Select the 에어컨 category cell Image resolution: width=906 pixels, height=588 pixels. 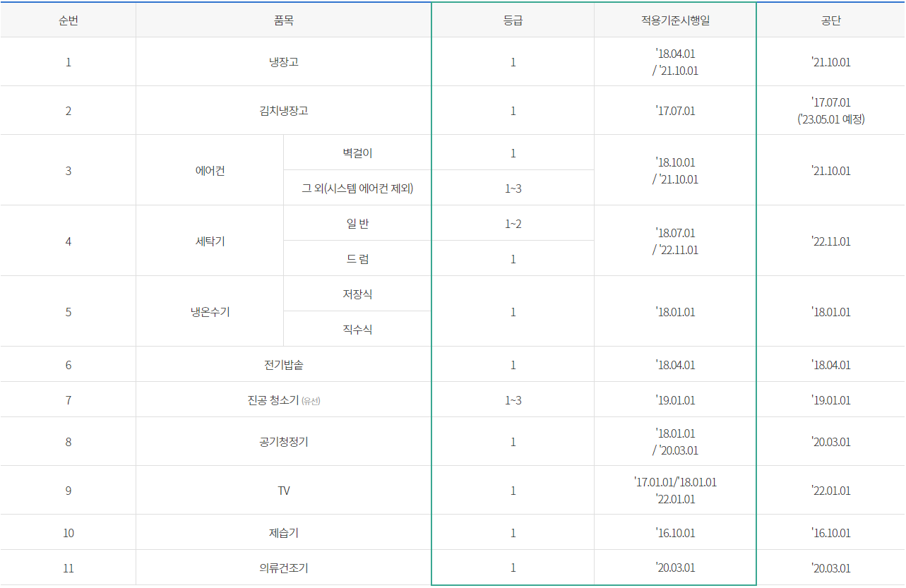point(210,169)
